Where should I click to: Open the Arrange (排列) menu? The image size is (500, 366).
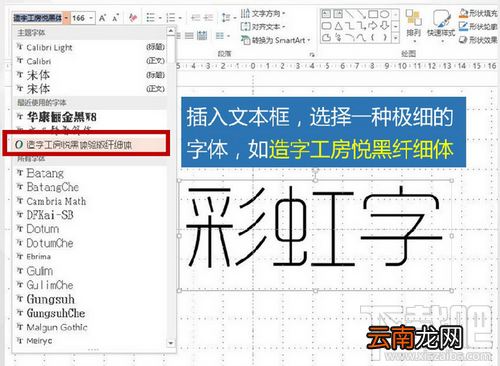413,26
